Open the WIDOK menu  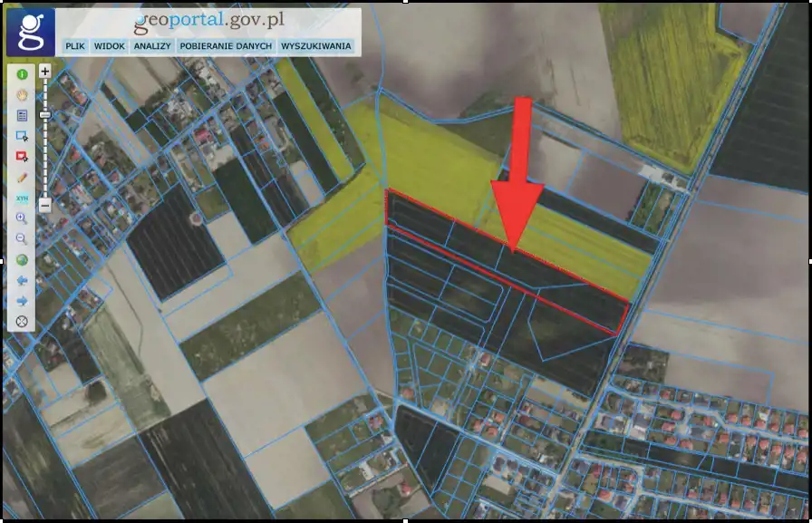coord(109,46)
